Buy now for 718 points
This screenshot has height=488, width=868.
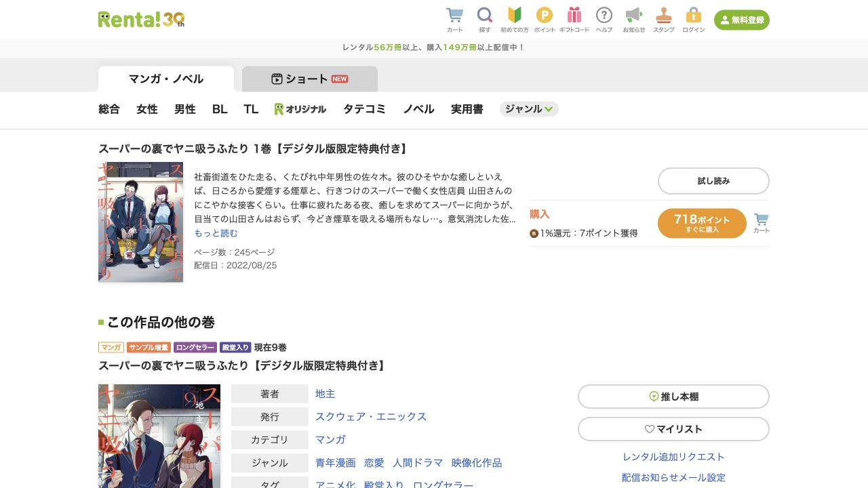point(702,223)
